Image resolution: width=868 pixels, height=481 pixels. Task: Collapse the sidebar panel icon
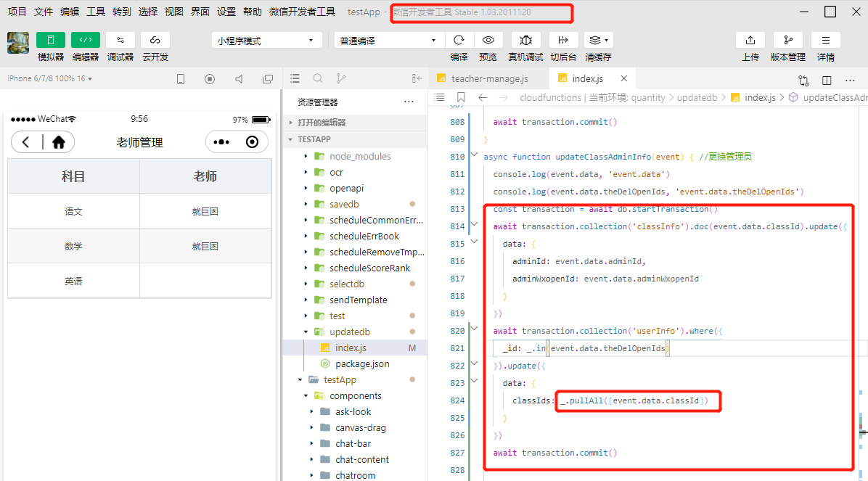(x=417, y=78)
